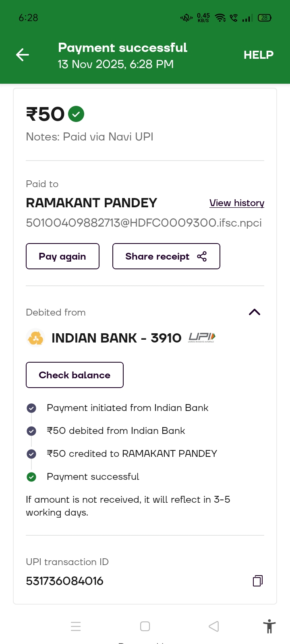Collapse the Debited from section

point(255,312)
